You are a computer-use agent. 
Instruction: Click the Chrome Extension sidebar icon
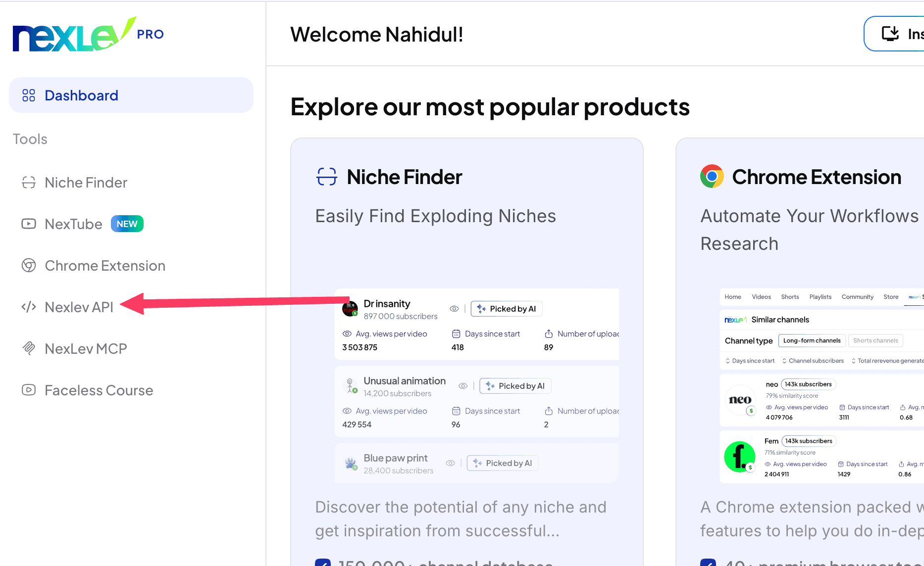coord(29,266)
